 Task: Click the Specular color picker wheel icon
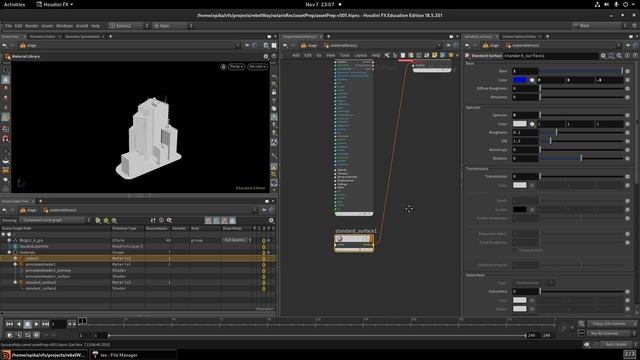pyautogui.click(x=532, y=124)
